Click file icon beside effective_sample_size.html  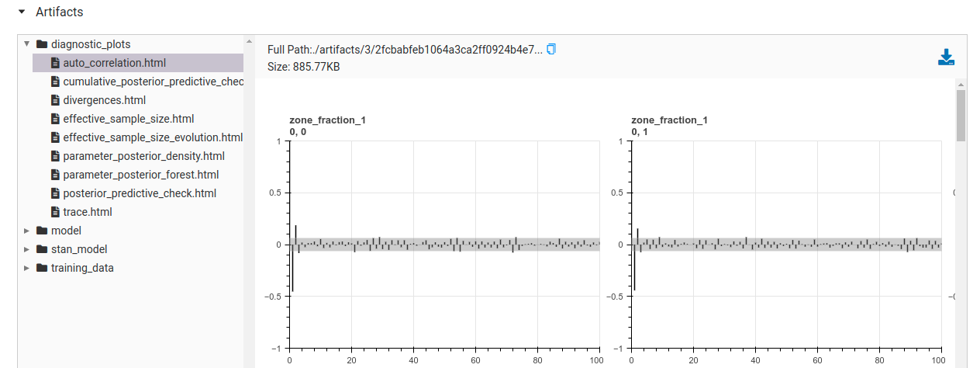tap(55, 119)
